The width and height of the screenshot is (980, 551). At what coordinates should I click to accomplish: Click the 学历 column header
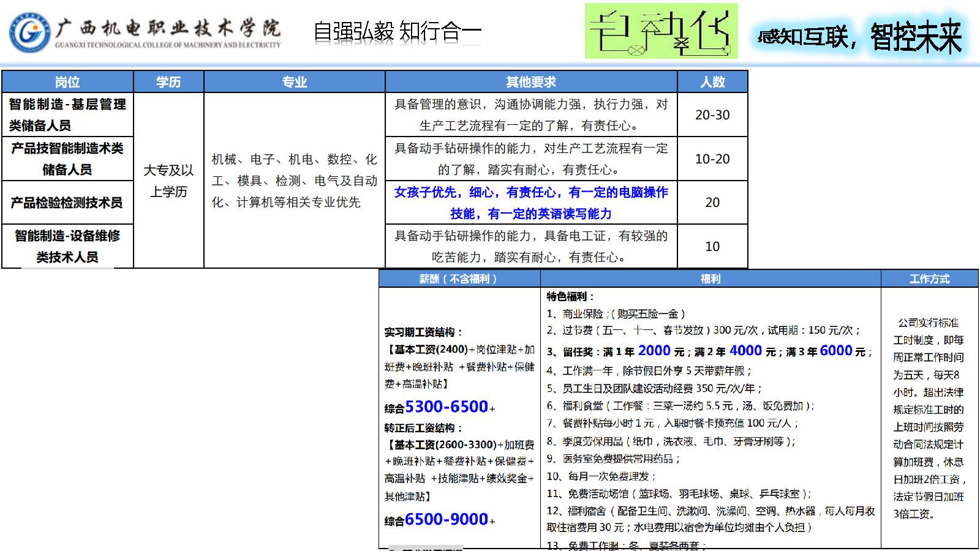click(x=168, y=81)
